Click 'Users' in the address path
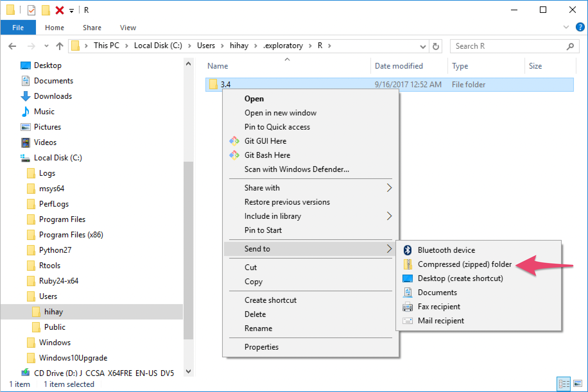The width and height of the screenshot is (588, 392). 206,46
